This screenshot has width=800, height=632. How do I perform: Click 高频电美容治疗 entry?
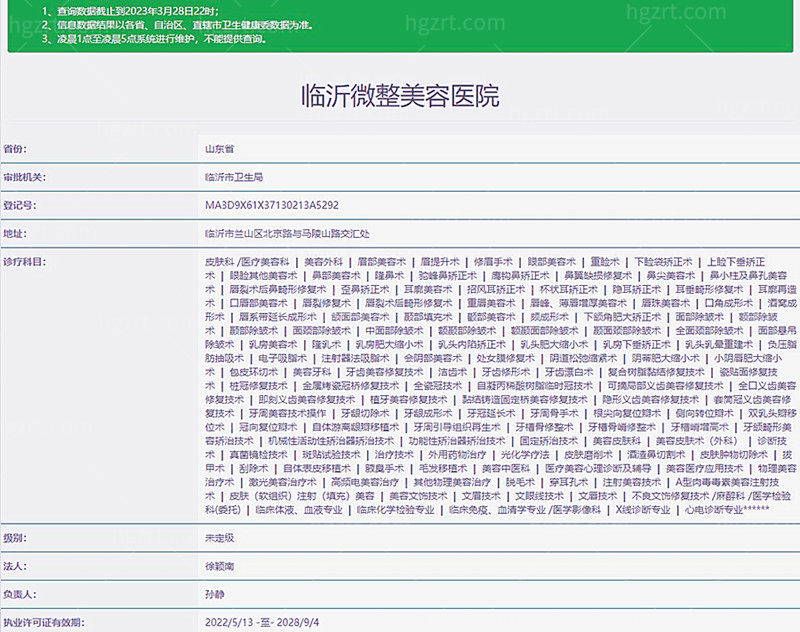pyautogui.click(x=365, y=482)
